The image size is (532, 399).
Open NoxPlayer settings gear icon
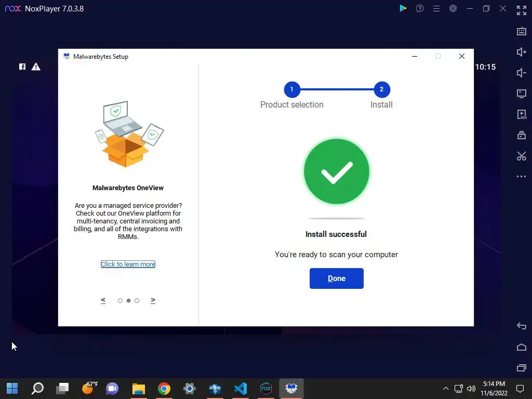(x=453, y=8)
